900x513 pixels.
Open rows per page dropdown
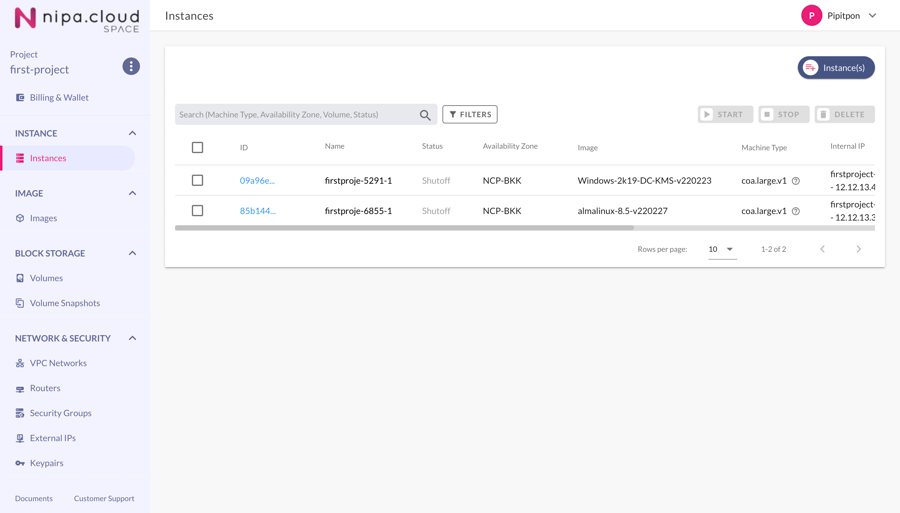point(721,249)
